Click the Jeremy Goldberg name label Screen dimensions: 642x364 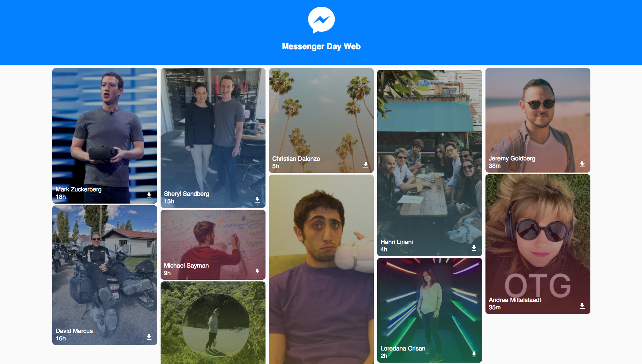[512, 158]
